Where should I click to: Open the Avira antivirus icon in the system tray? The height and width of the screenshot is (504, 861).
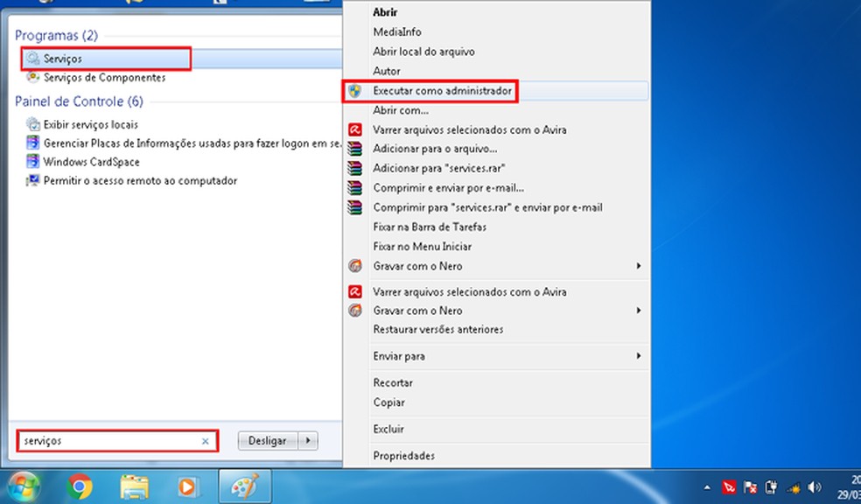point(729,487)
